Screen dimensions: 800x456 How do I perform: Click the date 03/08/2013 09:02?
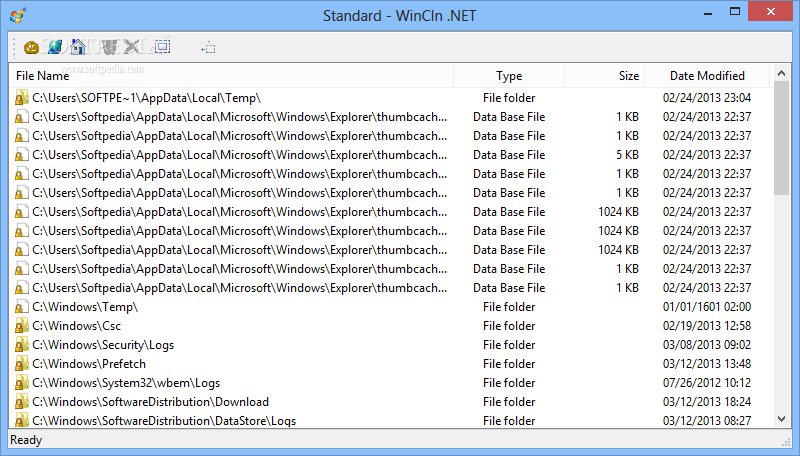707,345
